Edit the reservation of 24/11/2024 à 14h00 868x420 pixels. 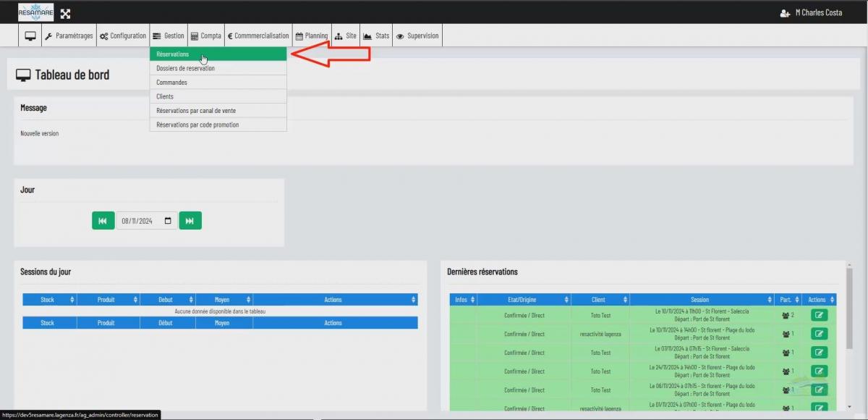819,371
